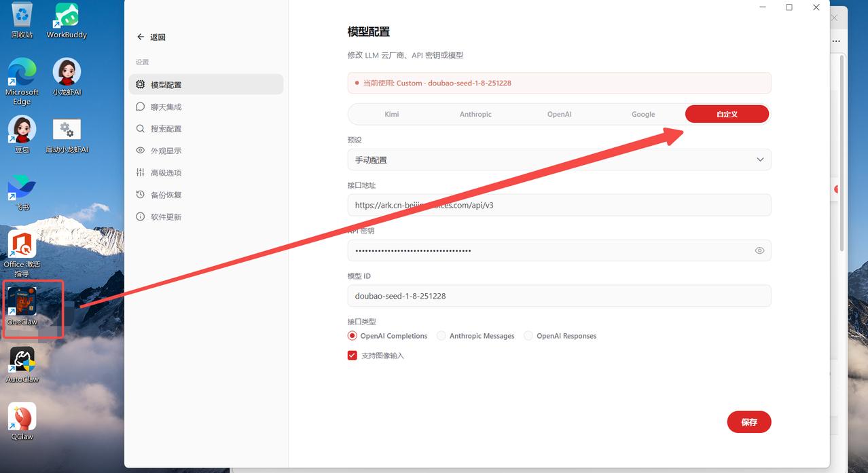Click the 软件更新 info icon
This screenshot has width=868, height=473.
[140, 216]
